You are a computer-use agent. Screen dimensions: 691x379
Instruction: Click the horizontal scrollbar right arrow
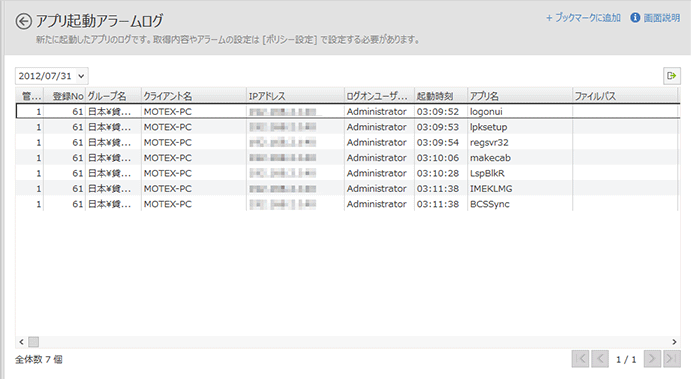coord(674,342)
